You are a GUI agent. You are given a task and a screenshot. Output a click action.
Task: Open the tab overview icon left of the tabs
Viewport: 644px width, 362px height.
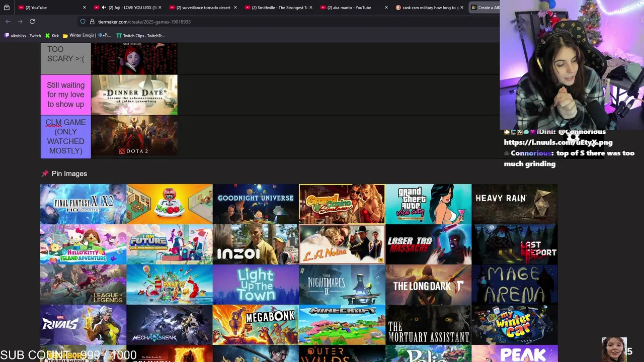(7, 8)
